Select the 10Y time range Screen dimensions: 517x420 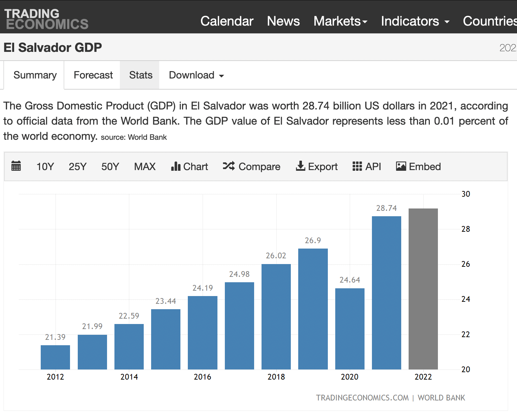pyautogui.click(x=45, y=166)
